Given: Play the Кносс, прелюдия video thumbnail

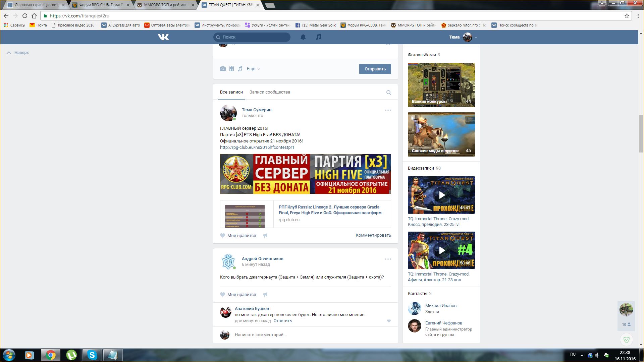Looking at the screenshot, I should (x=441, y=195).
